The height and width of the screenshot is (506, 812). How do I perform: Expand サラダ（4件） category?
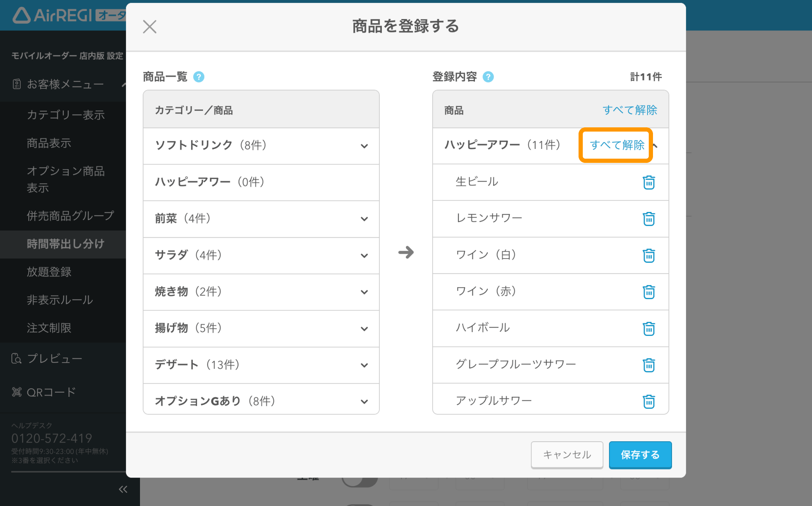click(364, 256)
